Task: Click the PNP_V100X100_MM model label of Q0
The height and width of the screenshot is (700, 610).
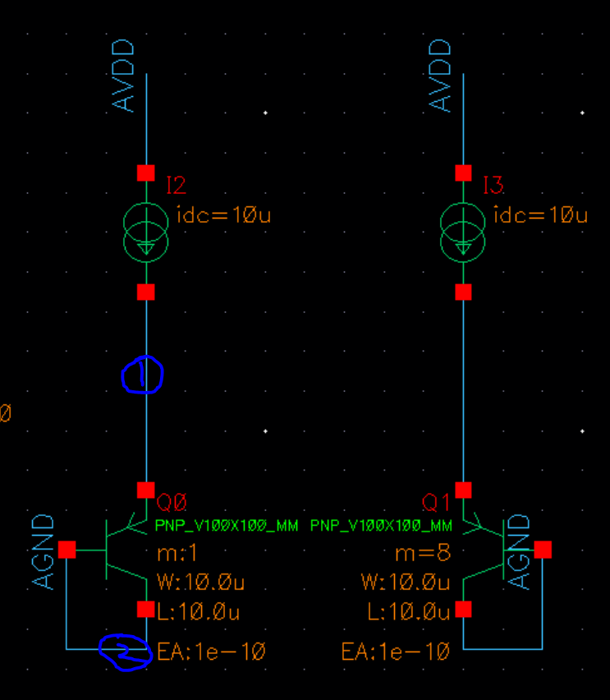Action: pos(227,526)
